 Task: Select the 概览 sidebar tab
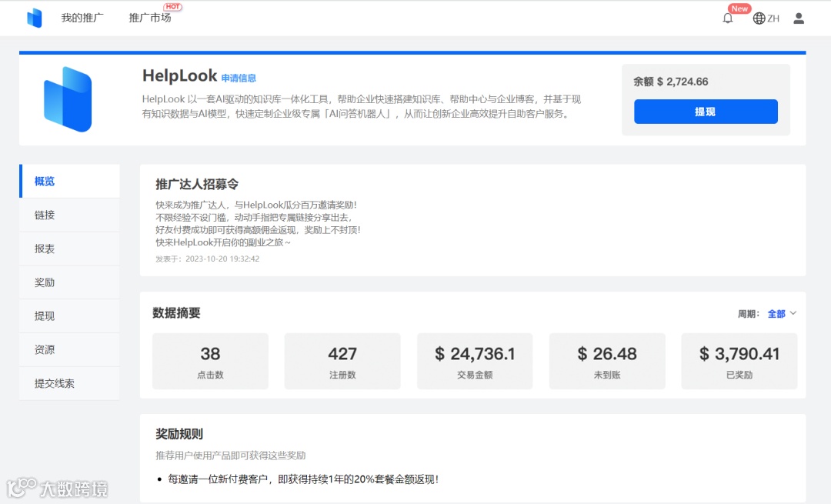(x=44, y=181)
